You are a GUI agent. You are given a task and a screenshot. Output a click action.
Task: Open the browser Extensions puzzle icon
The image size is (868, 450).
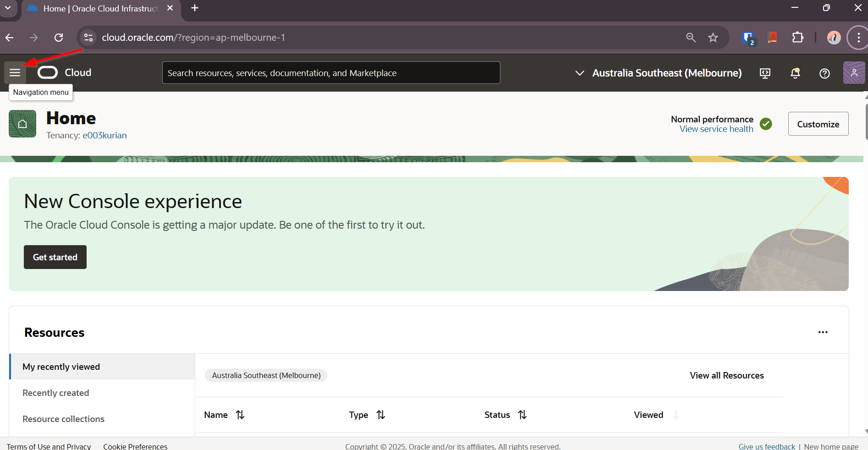[798, 38]
